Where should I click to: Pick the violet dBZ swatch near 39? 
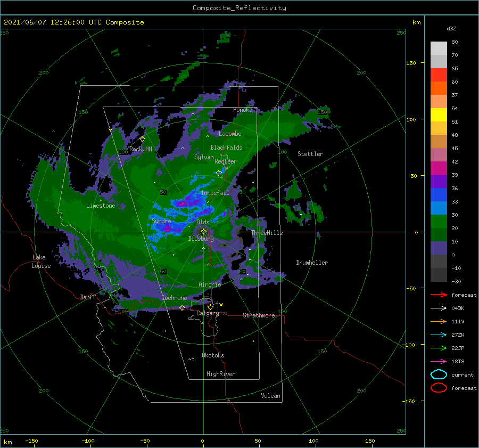coord(439,182)
